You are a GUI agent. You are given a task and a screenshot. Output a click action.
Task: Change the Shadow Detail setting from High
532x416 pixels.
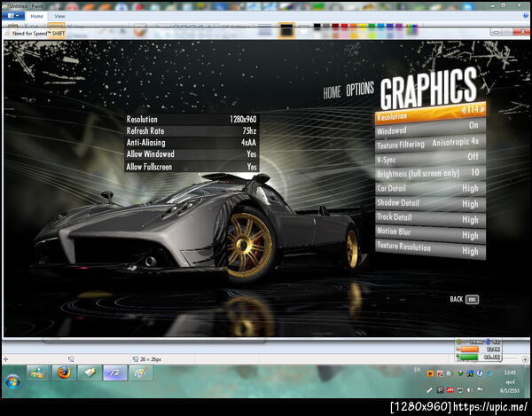(431, 204)
